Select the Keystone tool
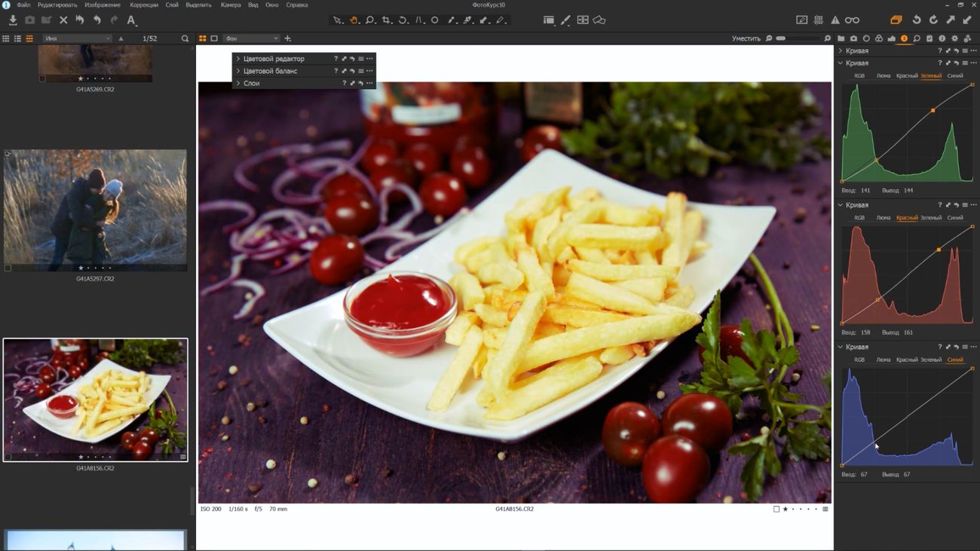980x551 pixels. point(420,20)
